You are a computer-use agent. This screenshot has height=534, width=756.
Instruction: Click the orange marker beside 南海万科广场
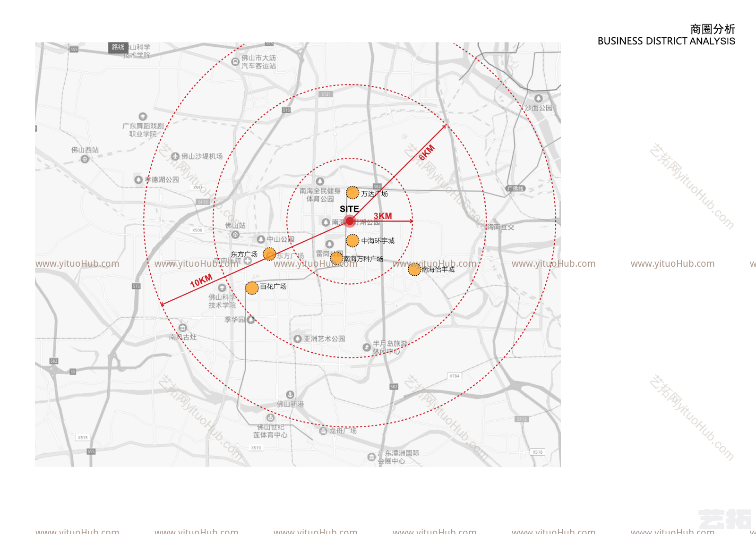pos(336,258)
